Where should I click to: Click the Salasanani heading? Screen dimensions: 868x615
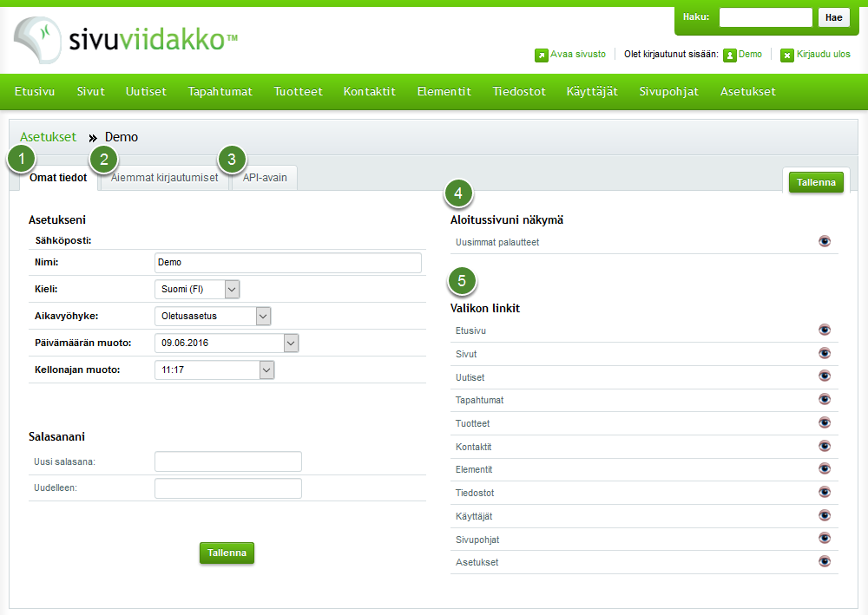coord(56,436)
